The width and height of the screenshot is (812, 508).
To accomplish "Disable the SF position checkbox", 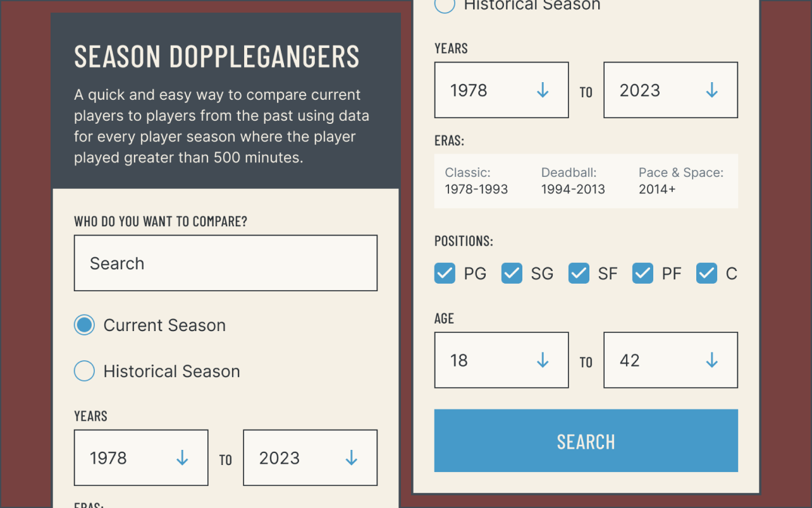I will [x=579, y=273].
